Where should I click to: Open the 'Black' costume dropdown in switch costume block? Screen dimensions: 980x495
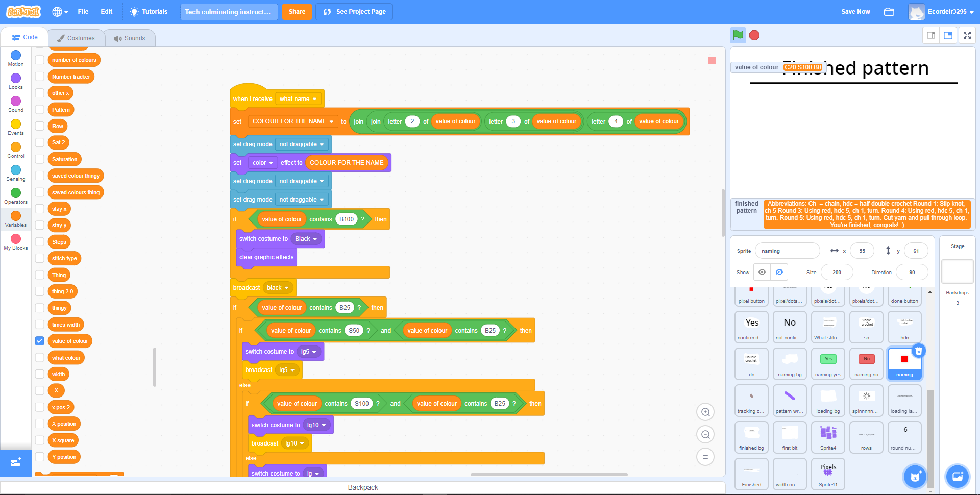click(x=306, y=238)
